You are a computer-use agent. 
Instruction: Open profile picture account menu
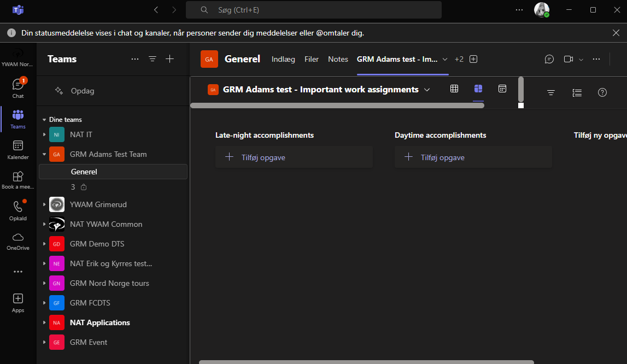[542, 10]
